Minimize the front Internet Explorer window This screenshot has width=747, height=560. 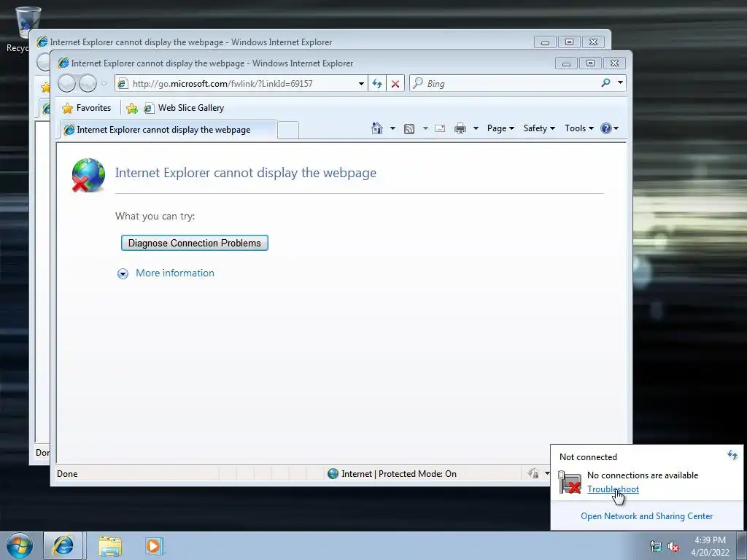pyautogui.click(x=566, y=63)
